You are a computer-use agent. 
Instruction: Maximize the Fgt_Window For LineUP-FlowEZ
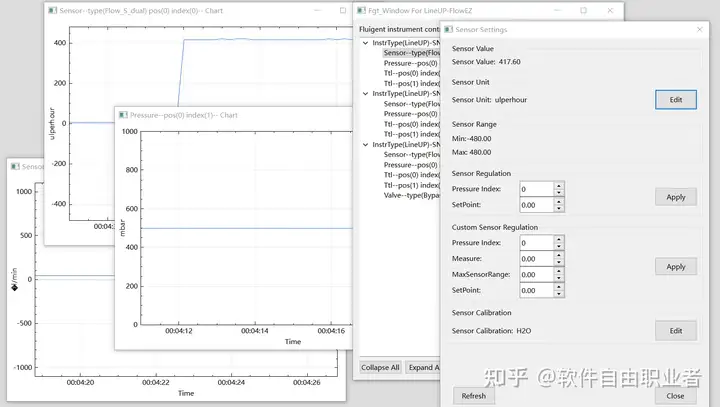point(583,11)
